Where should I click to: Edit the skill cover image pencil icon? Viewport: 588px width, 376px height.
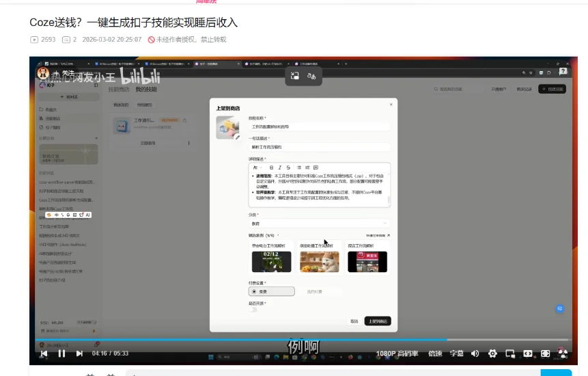(238, 137)
